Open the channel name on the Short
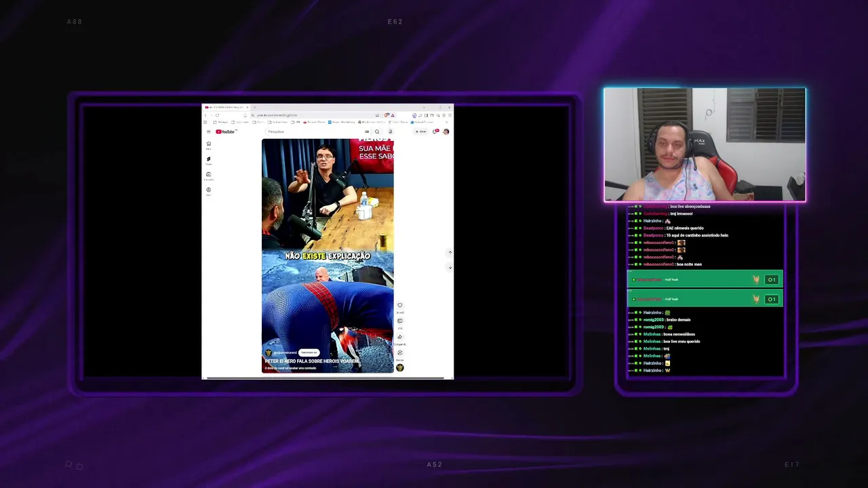Image resolution: width=868 pixels, height=488 pixels. point(285,352)
